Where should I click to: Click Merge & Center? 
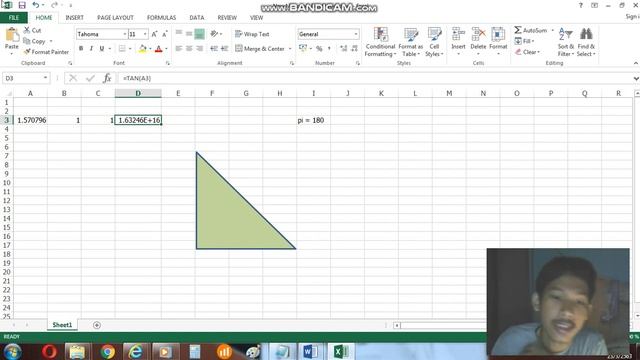point(260,49)
